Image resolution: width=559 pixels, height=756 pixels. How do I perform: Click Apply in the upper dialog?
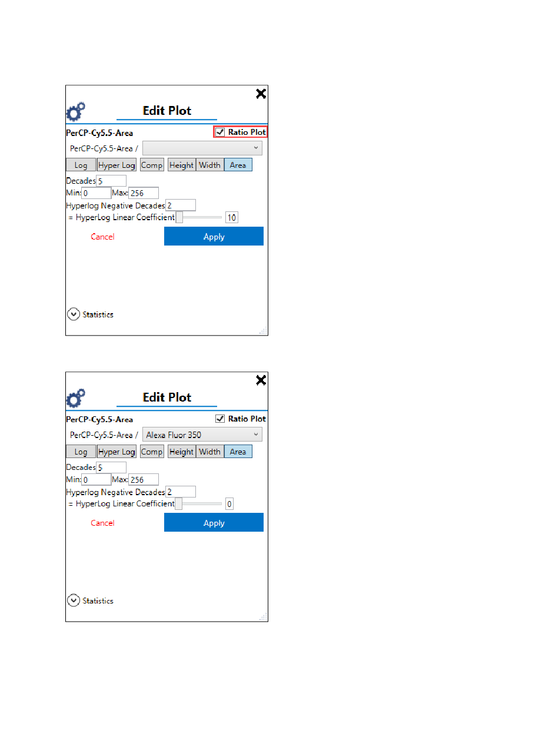pyautogui.click(x=214, y=237)
